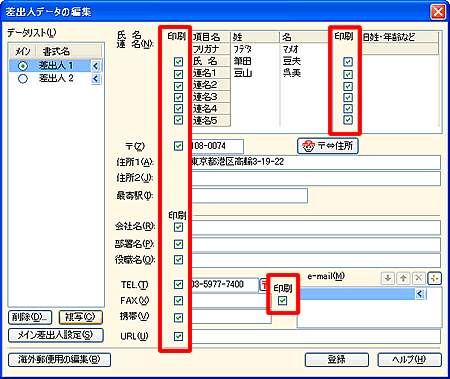Toggle right-side print checkbox for 連名1 row
Screen dimensions: 450x379
348,74
